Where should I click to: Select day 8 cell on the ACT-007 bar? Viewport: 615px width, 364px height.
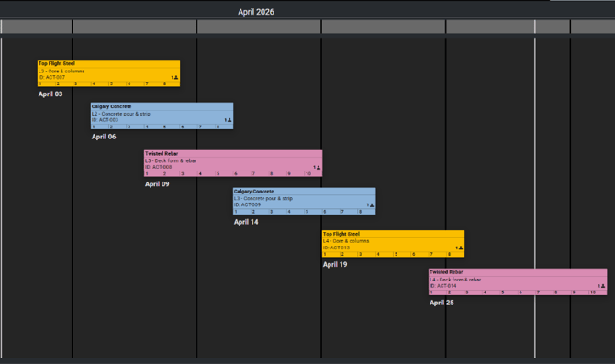tap(171, 83)
